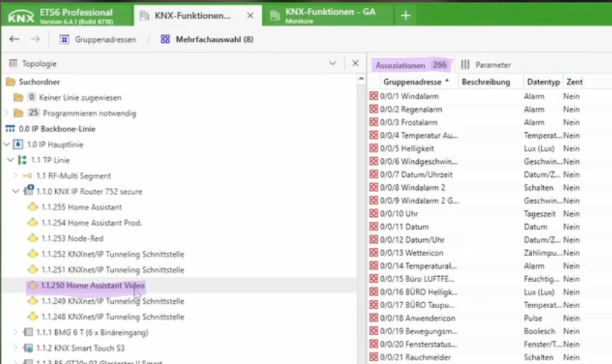Click the 0/0/10 Uhr group address icon

[x=374, y=213]
